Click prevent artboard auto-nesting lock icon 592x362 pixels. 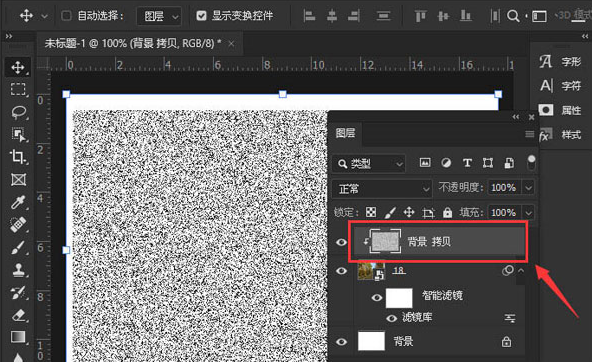point(428,213)
